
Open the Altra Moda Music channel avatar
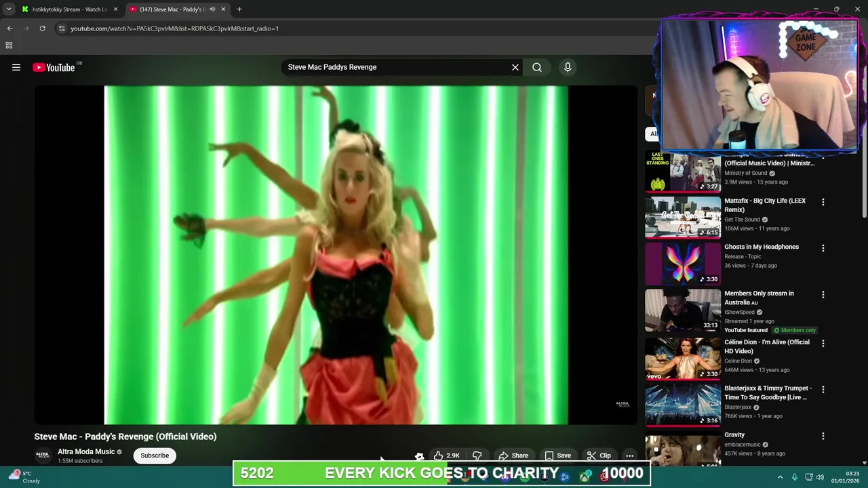coord(43,455)
